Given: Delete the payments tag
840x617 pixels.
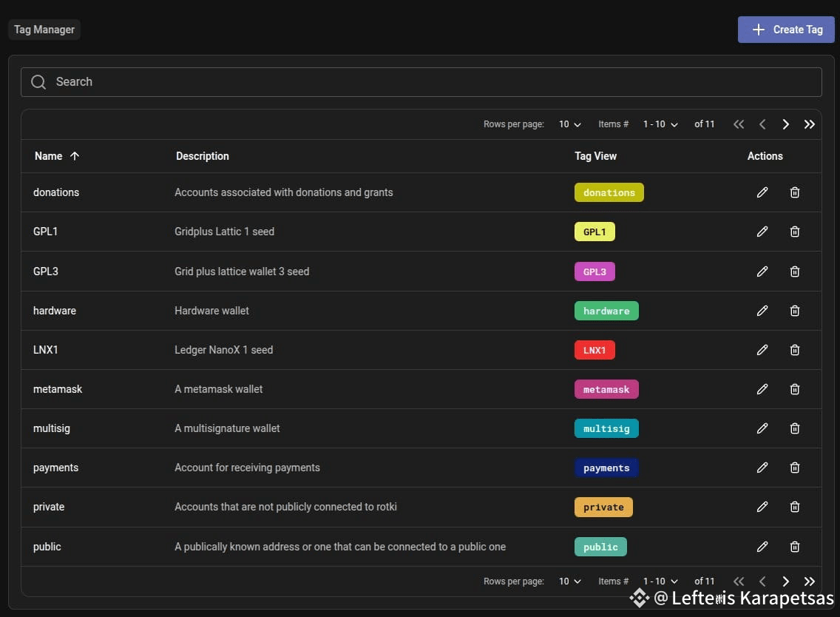Looking at the screenshot, I should [x=795, y=468].
